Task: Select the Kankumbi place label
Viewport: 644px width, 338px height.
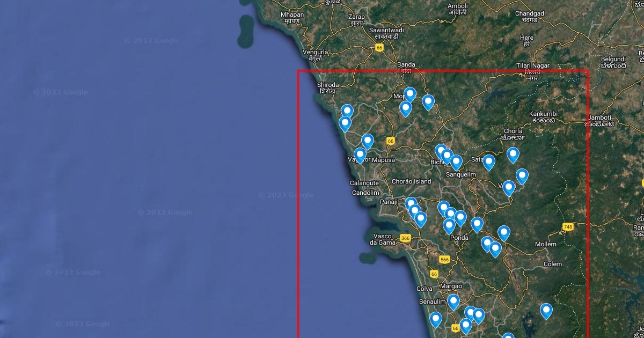Action: coord(543,114)
